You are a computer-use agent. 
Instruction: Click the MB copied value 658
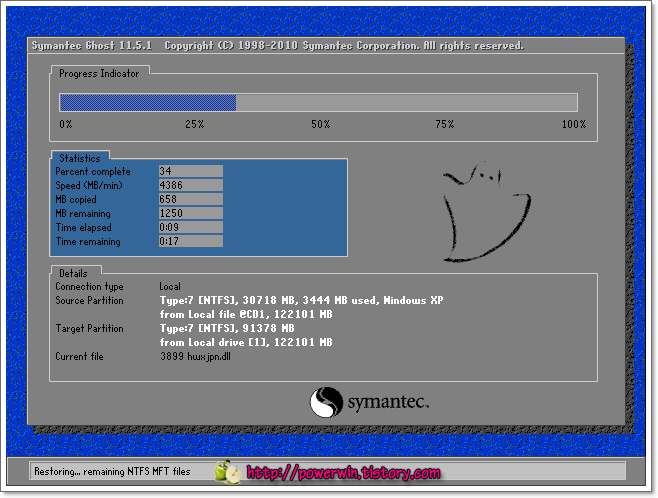click(191, 199)
